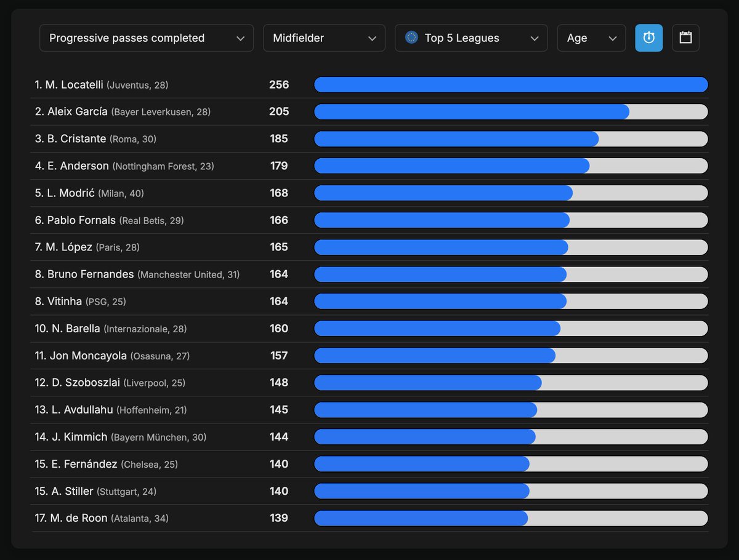The width and height of the screenshot is (739, 560).
Task: Click M. Locatelli's progress bar
Action: coord(511,85)
